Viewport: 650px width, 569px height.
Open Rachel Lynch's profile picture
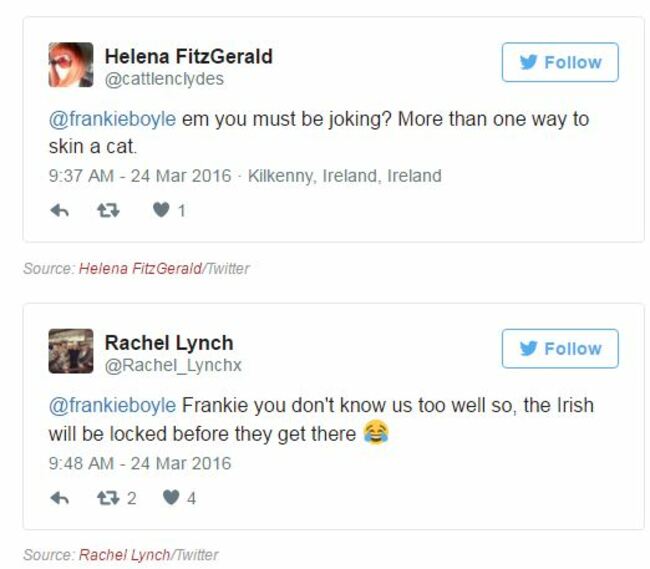tap(71, 351)
